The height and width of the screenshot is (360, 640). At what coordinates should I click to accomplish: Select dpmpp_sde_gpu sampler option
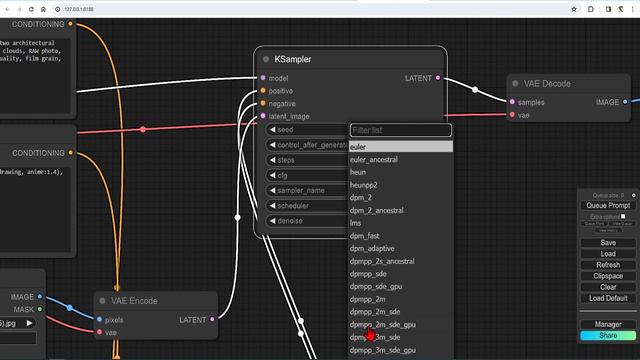tap(401, 286)
